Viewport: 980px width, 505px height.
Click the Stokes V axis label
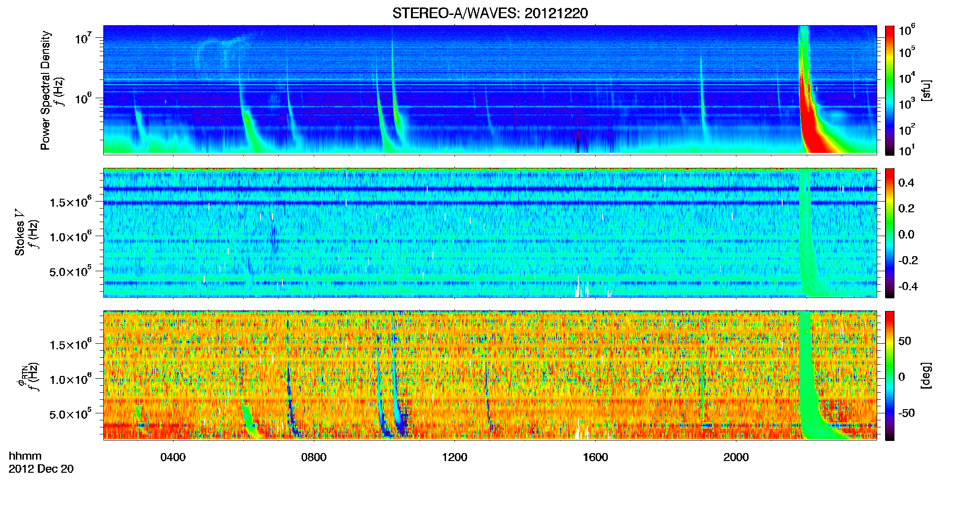[x=20, y=232]
